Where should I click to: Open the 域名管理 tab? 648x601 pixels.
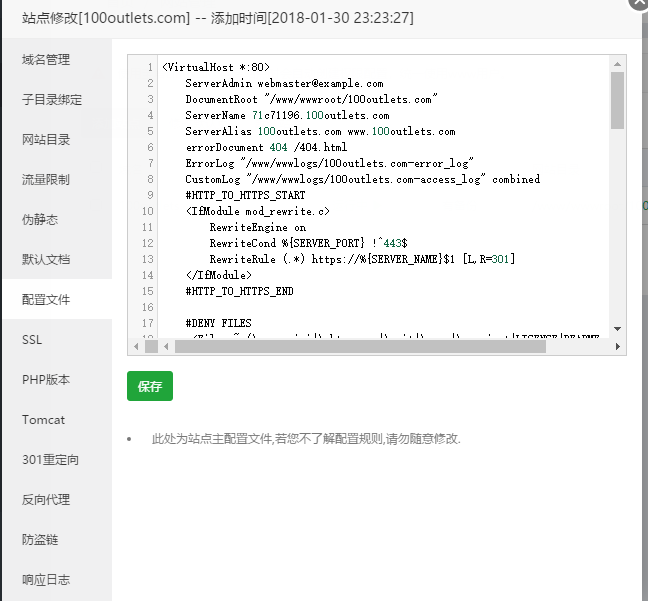click(x=57, y=60)
